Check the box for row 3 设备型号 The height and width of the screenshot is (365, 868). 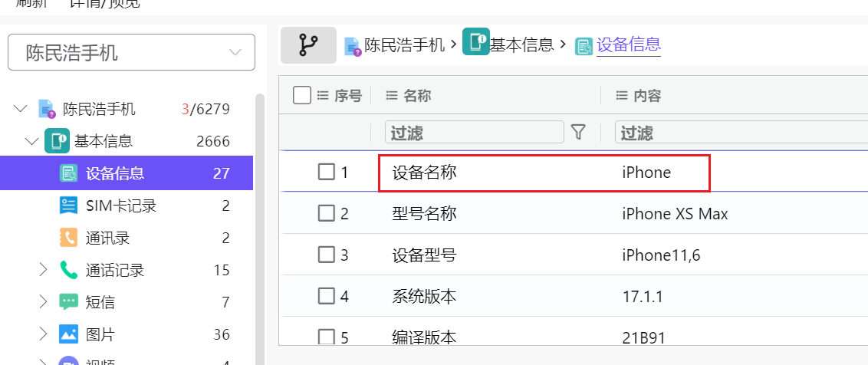click(327, 255)
